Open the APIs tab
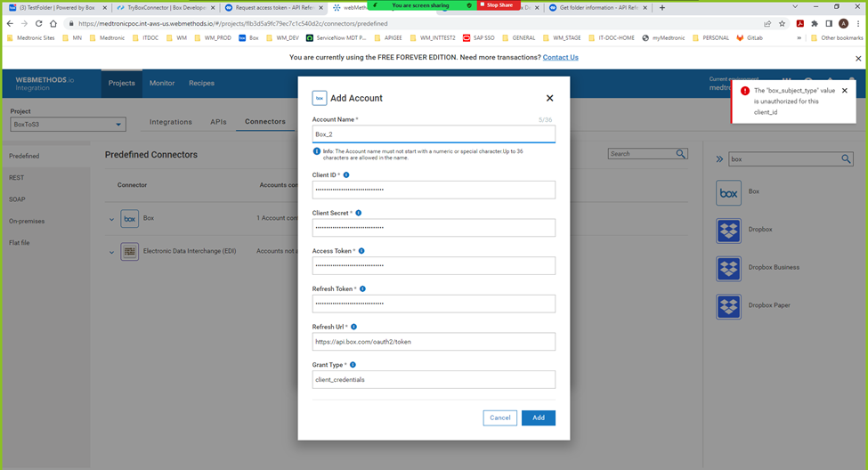The height and width of the screenshot is (470, 868). click(x=218, y=122)
